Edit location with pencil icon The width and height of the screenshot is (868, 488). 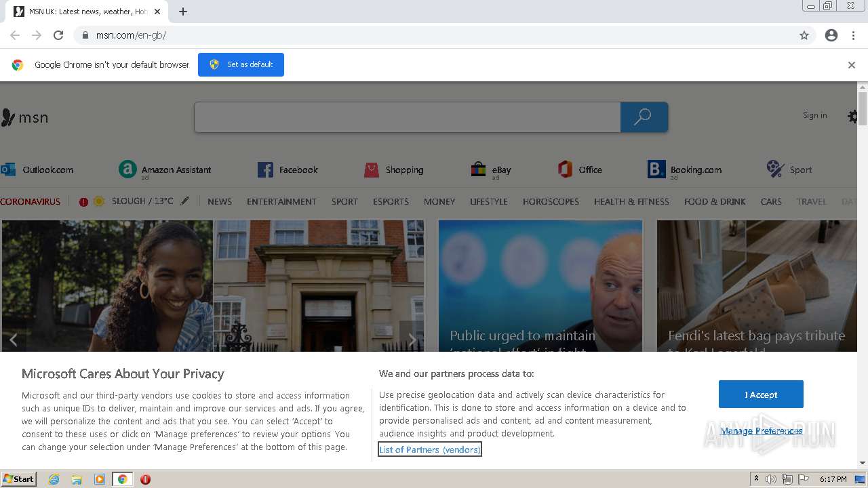coord(184,201)
